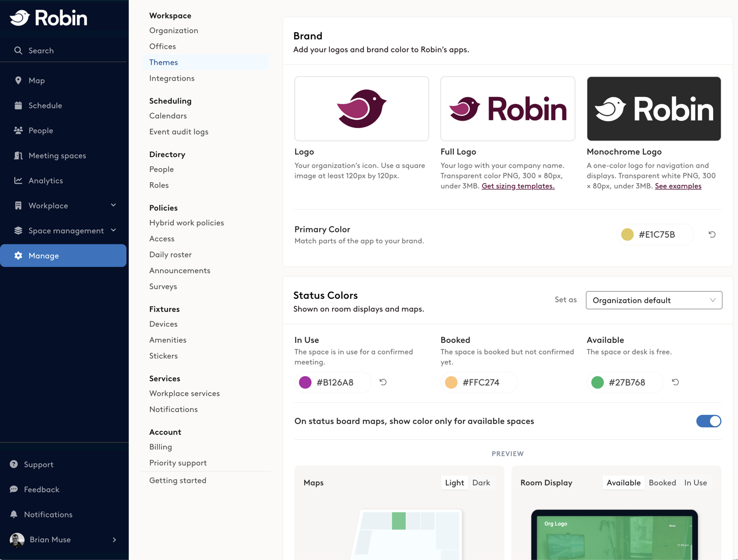The height and width of the screenshot is (560, 738).
Task: Click the Notifications bell icon
Action: pyautogui.click(x=14, y=514)
